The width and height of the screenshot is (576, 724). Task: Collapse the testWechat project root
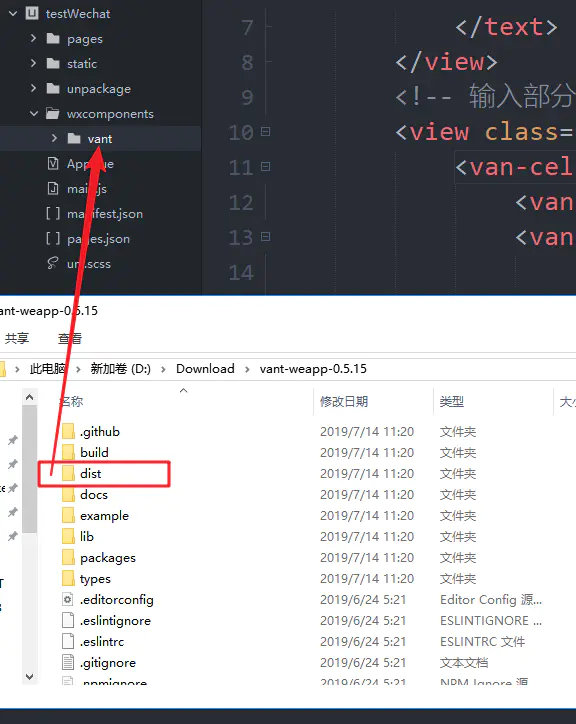13,14
